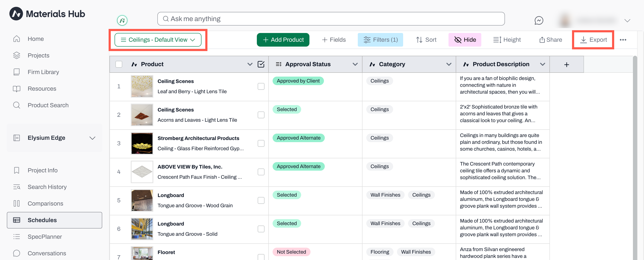Check the Tongue and Groove Wood Grain checkbox
The width and height of the screenshot is (644, 260).
click(x=261, y=200)
